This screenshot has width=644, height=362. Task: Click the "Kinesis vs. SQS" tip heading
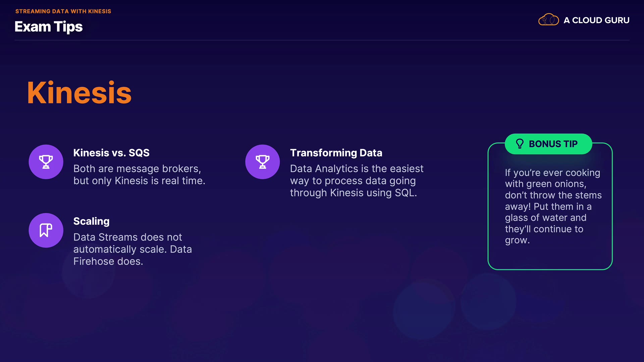pos(111,153)
